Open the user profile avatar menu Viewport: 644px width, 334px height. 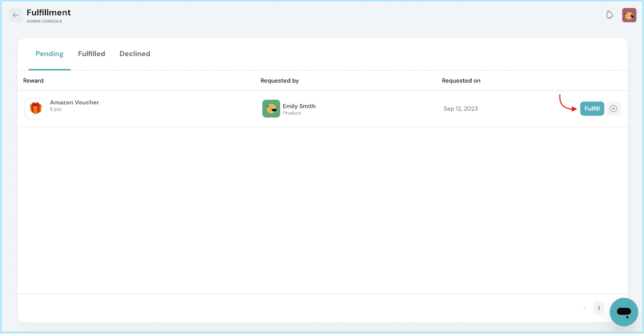pos(629,15)
